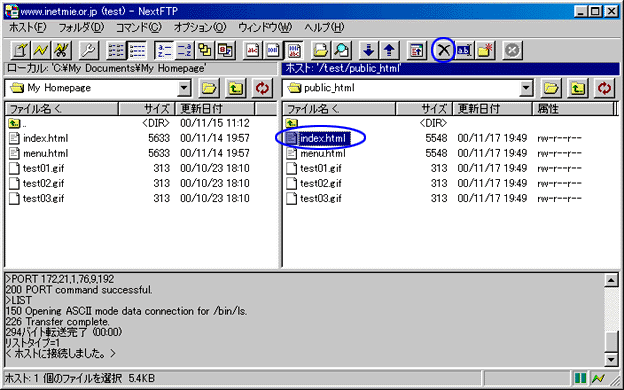Select test03.gif in local pane
The height and width of the screenshot is (390, 624).
[x=36, y=198]
